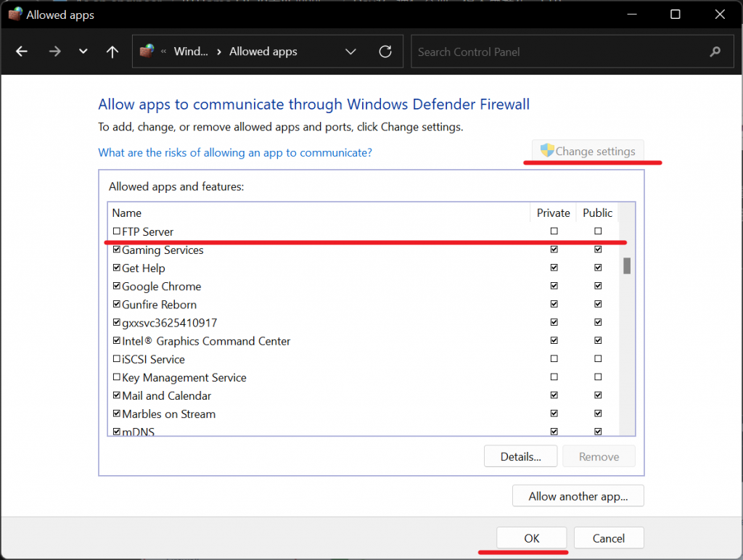The image size is (743, 560).
Task: Toggle Google Chrome name checkbox
Action: (117, 286)
